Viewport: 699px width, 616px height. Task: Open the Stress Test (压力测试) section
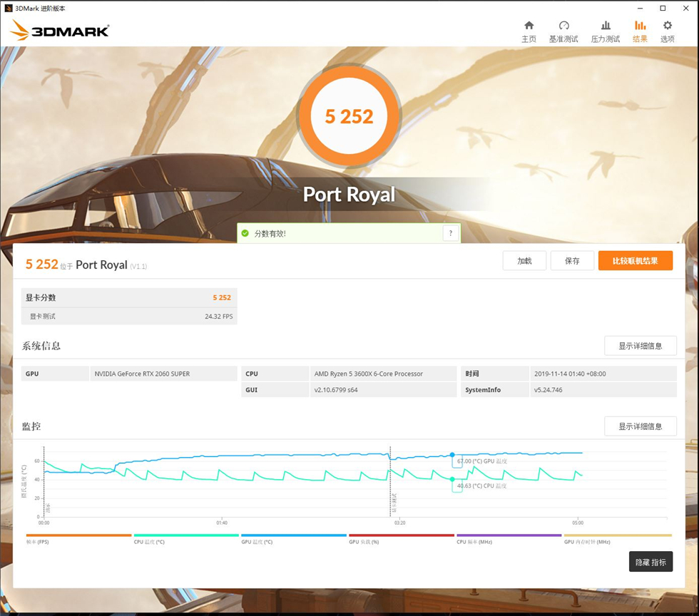coord(606,31)
